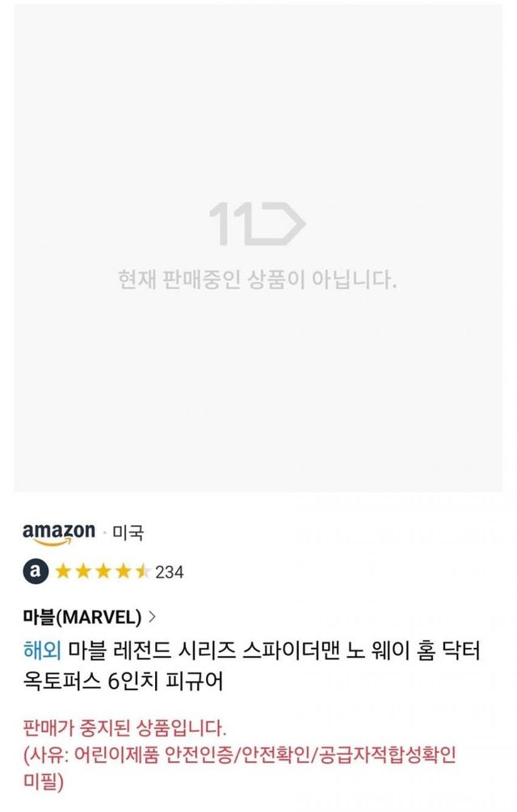
Task: Click the 미필) text ending the notice
Action: pos(44,781)
